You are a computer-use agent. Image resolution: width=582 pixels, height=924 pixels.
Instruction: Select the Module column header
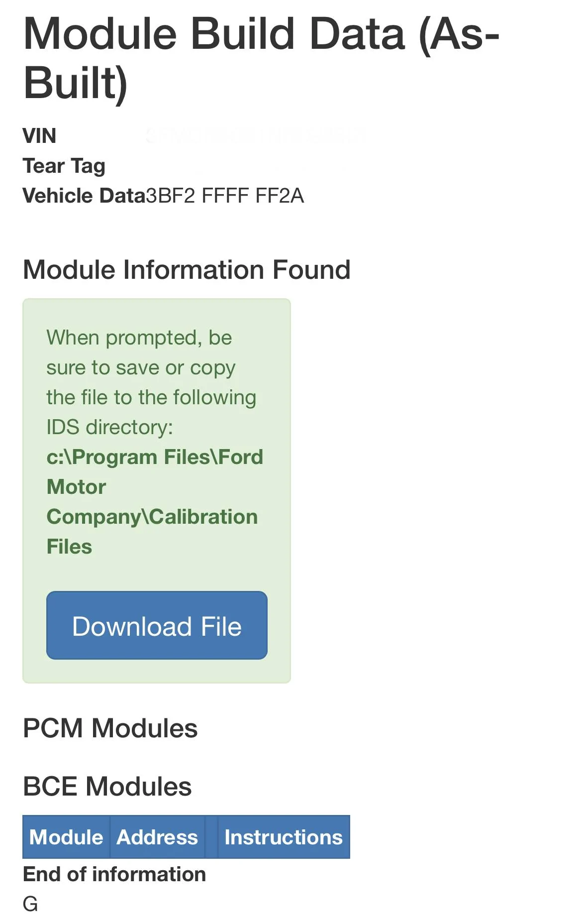click(66, 837)
